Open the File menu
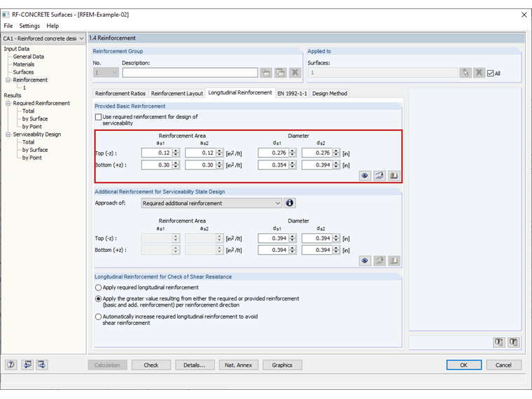This screenshot has width=532, height=399. point(8,26)
